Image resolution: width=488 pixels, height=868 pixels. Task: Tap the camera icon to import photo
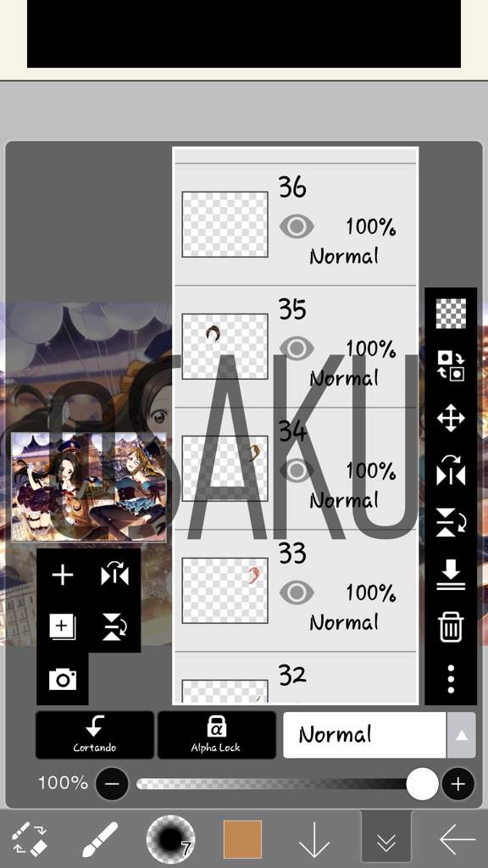(x=63, y=679)
